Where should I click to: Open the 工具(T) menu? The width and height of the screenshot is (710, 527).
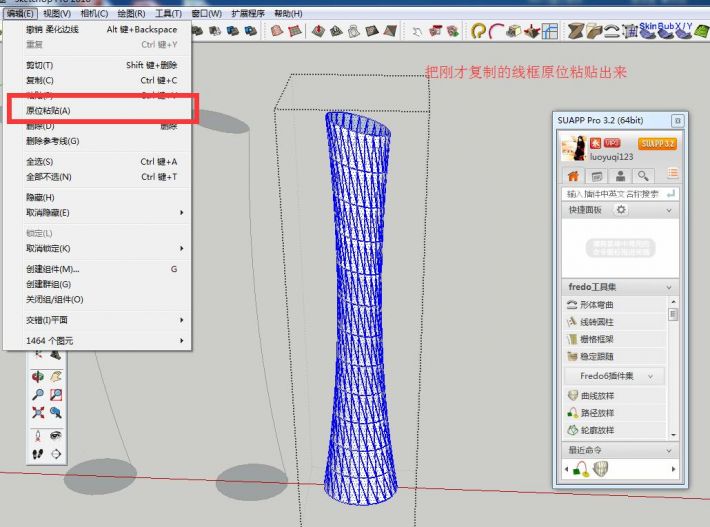[168, 14]
